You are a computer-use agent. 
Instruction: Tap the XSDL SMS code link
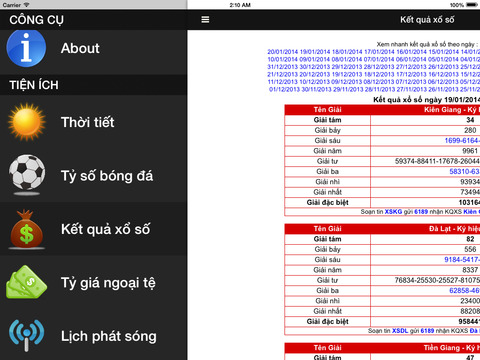coord(400,331)
